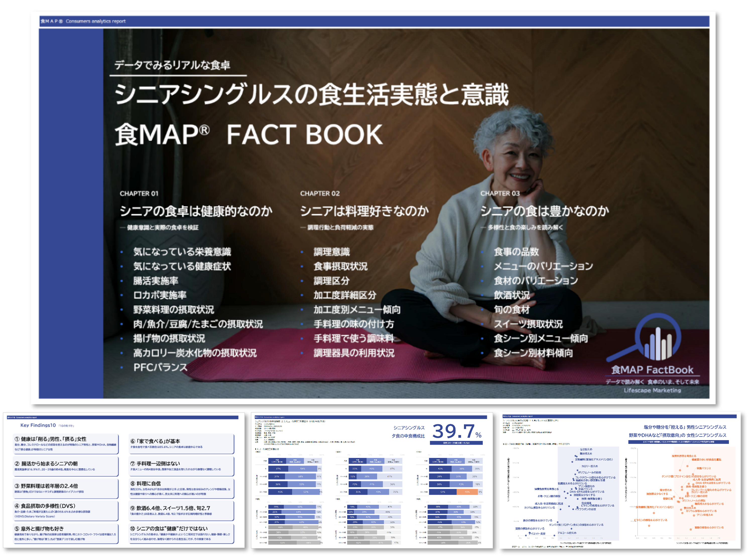Choose the '加工度詳細区分' entry
The width and height of the screenshot is (748, 560).
345,295
